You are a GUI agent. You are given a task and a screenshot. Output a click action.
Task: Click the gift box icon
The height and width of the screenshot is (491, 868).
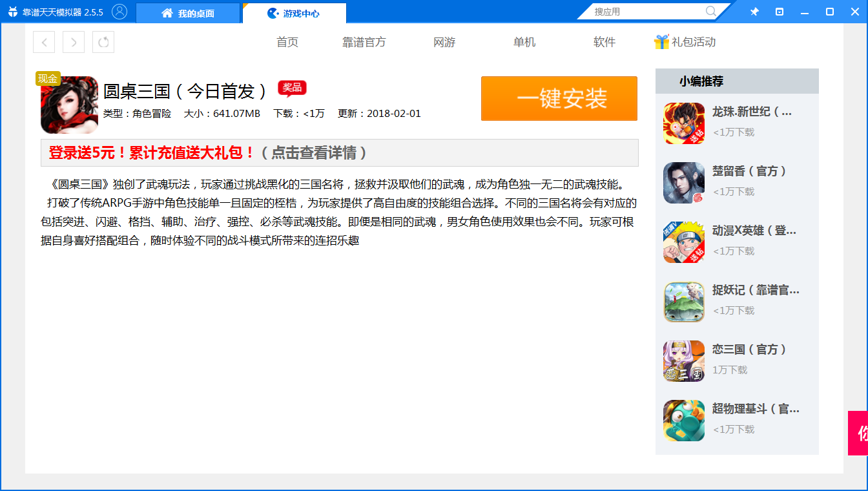tap(661, 42)
